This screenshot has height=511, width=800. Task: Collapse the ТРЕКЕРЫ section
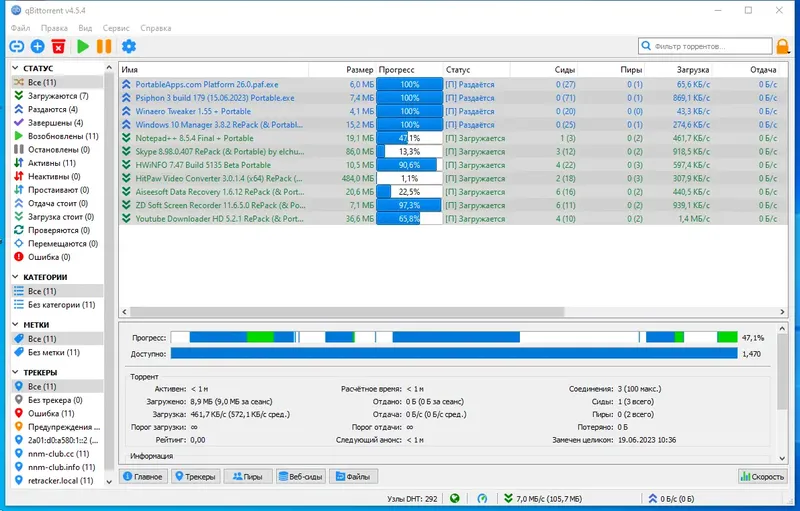[x=15, y=372]
